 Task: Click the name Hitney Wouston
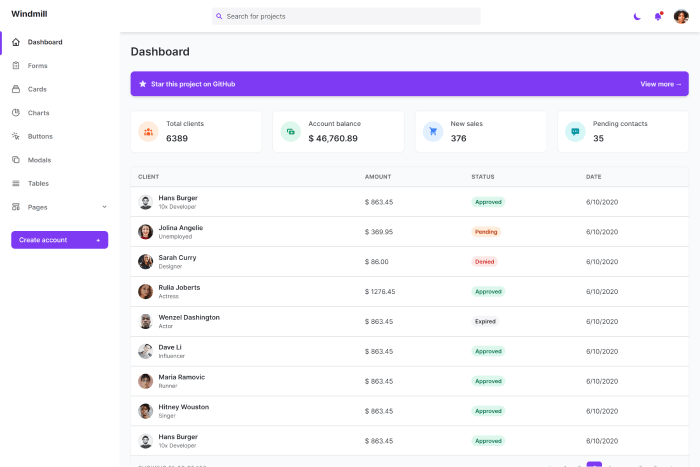183,407
